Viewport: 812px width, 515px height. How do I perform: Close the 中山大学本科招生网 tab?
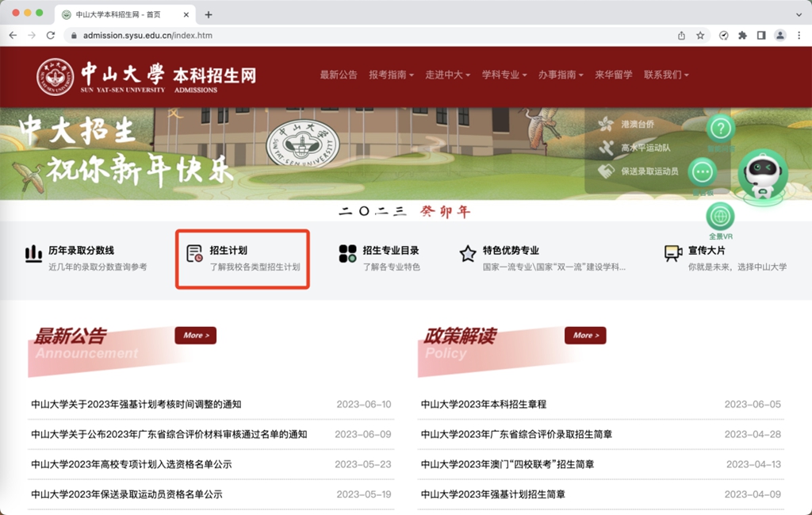coord(186,14)
